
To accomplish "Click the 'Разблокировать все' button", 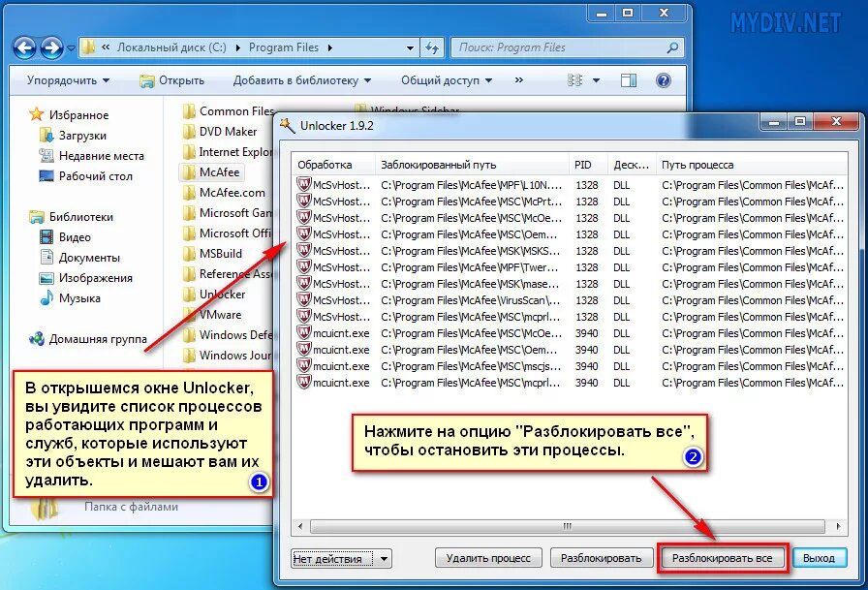I will (723, 558).
